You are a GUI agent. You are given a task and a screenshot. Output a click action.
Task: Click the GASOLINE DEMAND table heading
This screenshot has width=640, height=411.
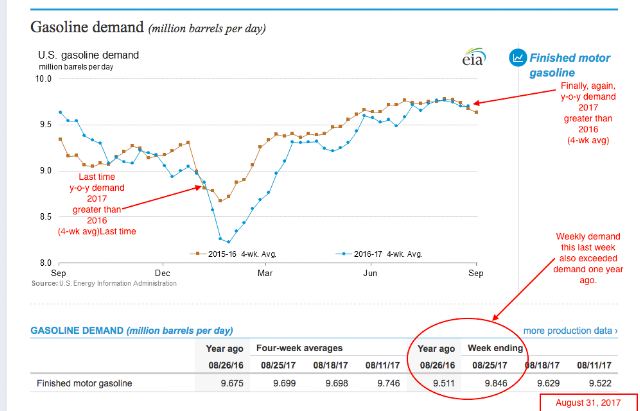click(x=131, y=331)
